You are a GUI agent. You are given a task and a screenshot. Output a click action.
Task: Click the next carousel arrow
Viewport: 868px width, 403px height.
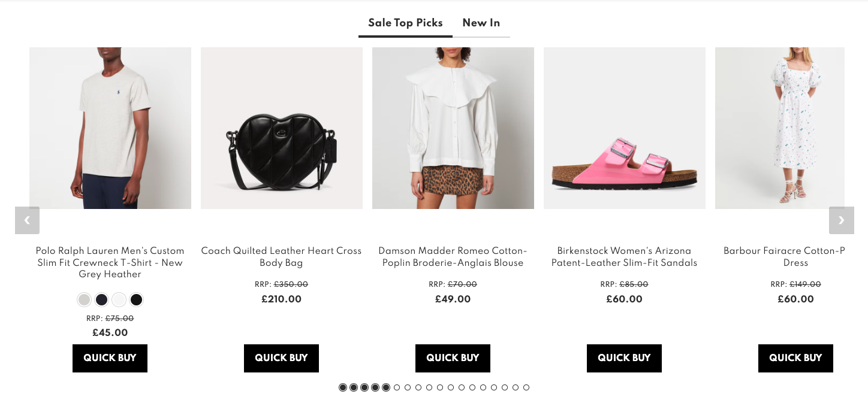tap(841, 220)
